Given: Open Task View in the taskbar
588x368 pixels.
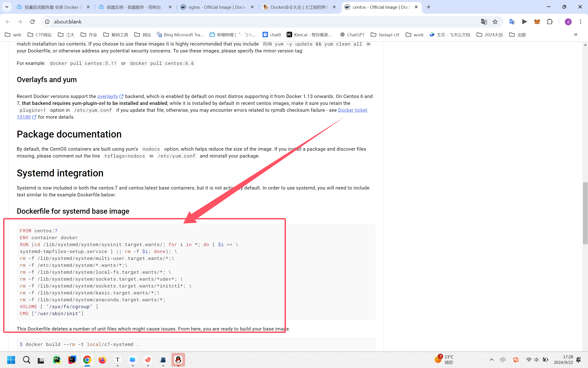Looking at the screenshot, I should coord(42,359).
